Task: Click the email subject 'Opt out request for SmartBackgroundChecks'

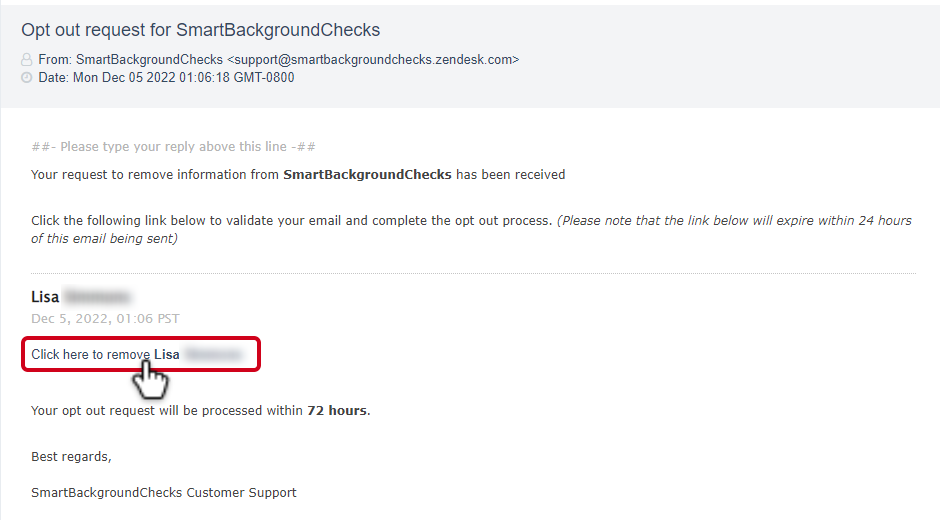Action: click(x=201, y=30)
